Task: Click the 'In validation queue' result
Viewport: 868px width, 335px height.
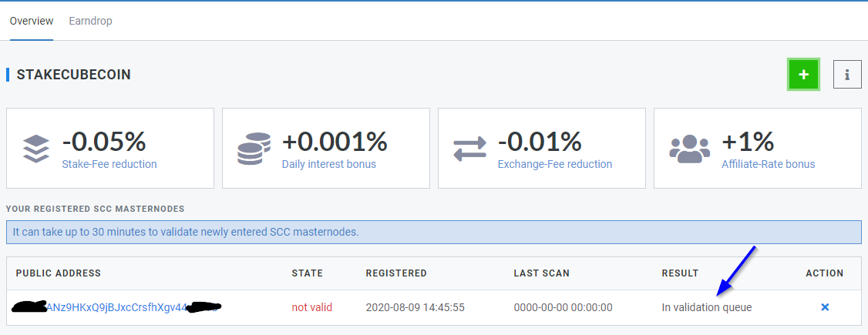Action: tap(707, 307)
